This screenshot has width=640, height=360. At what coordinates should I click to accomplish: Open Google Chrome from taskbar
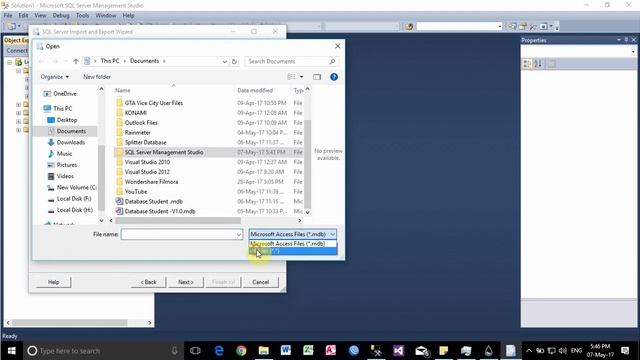click(241, 351)
